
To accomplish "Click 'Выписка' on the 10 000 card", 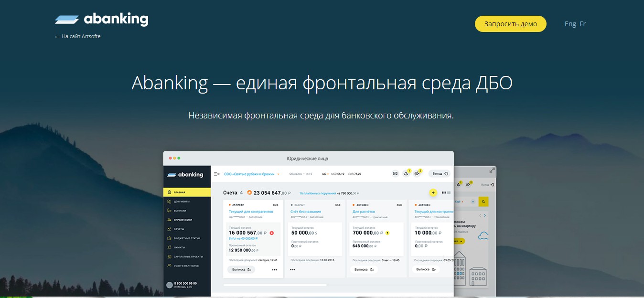I will [x=426, y=269].
